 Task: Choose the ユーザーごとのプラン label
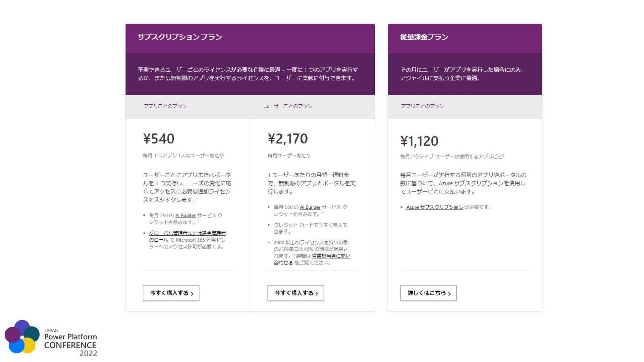tap(288, 106)
